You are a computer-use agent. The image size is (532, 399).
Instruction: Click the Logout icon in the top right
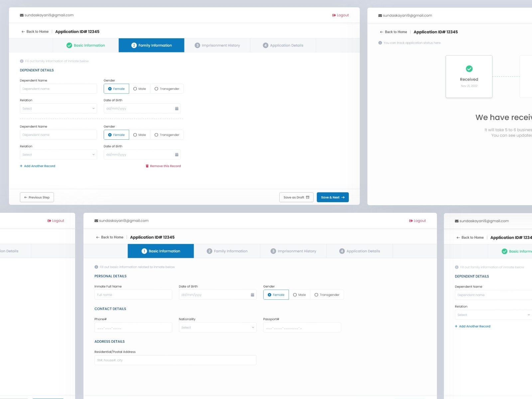[x=333, y=15]
